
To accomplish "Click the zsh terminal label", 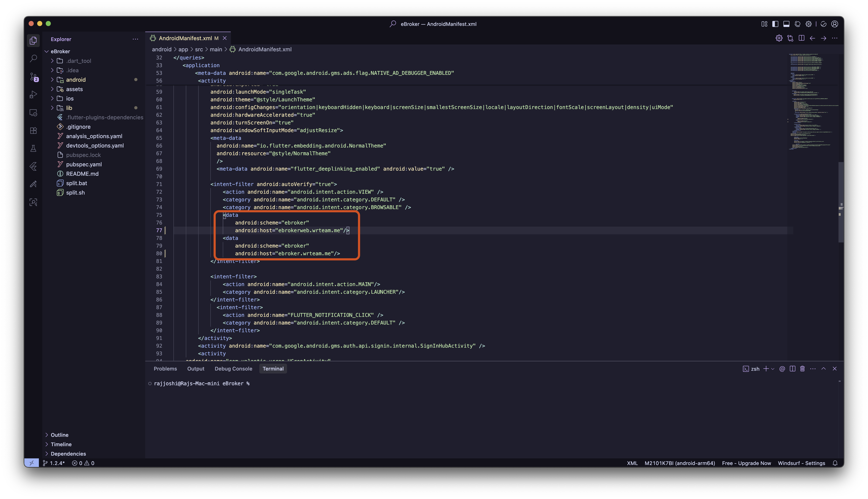I will point(751,369).
